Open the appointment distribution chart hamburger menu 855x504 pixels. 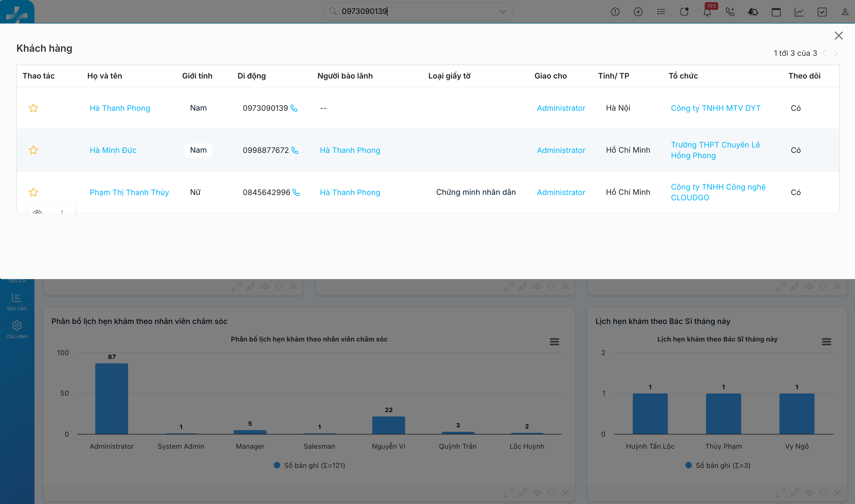coord(554,342)
